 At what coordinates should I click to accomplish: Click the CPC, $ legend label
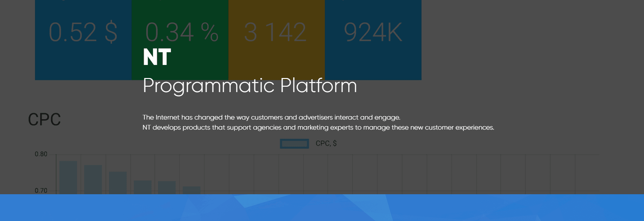pos(326,143)
